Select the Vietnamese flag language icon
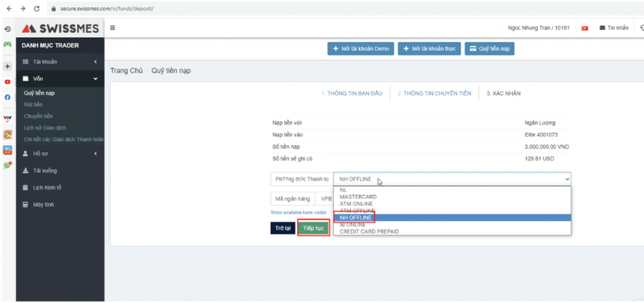This screenshot has width=644, height=303. (585, 28)
